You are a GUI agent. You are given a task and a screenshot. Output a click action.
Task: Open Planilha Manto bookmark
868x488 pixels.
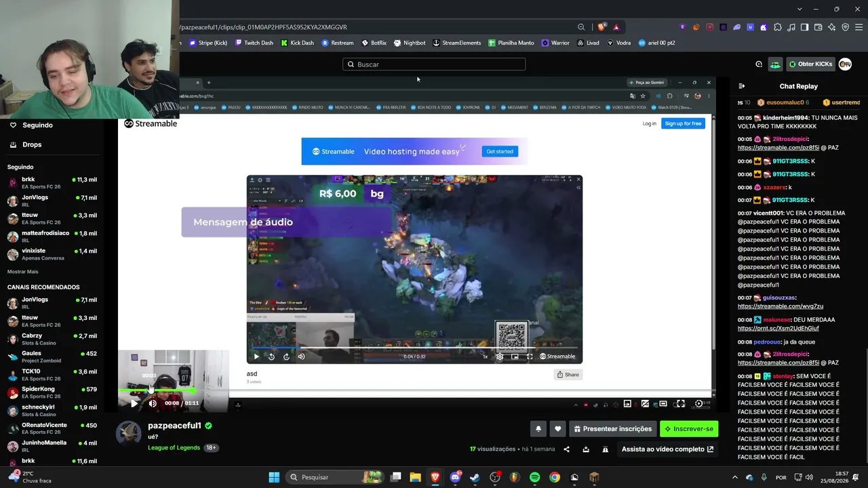tap(511, 43)
